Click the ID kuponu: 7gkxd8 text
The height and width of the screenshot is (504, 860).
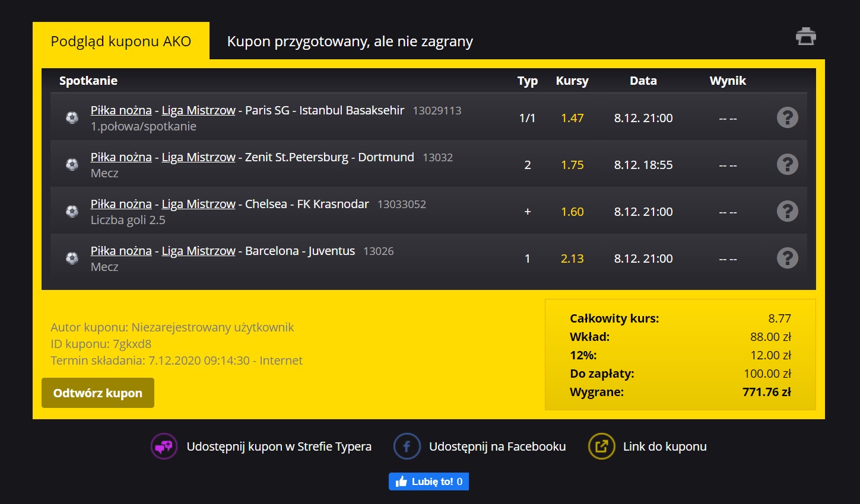coord(101,344)
